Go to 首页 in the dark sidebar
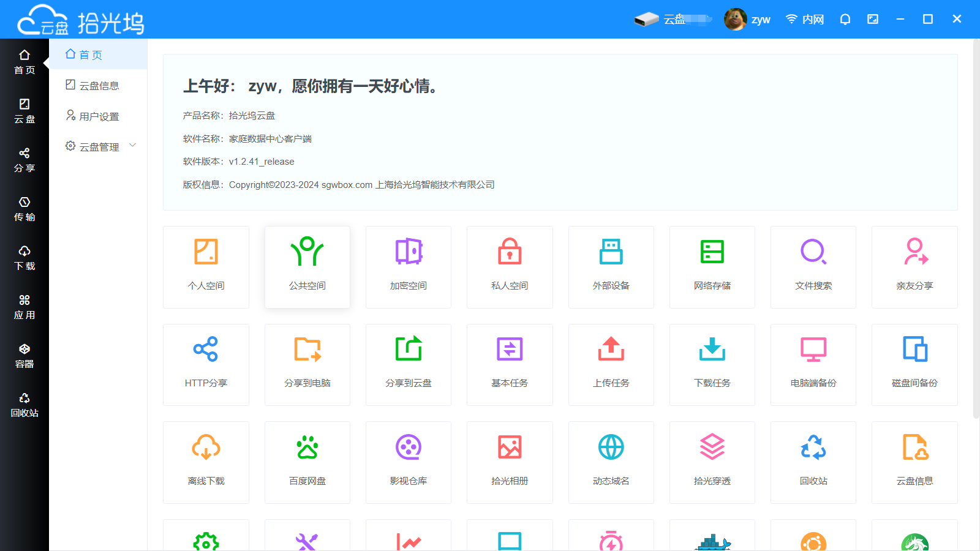The width and height of the screenshot is (980, 551). 24,62
